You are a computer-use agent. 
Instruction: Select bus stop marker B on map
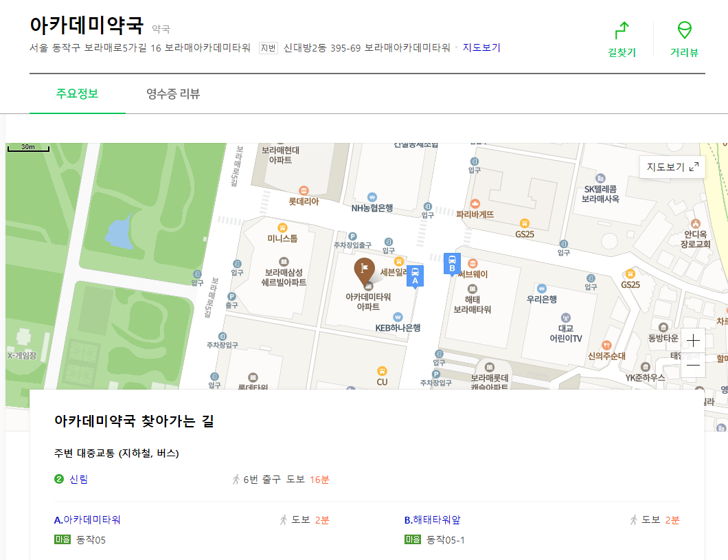[452, 264]
